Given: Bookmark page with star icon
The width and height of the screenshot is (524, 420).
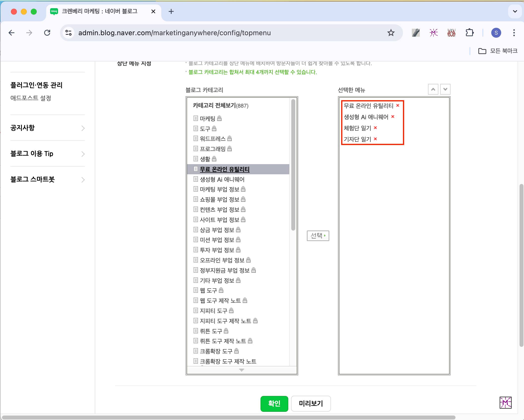Looking at the screenshot, I should [391, 33].
